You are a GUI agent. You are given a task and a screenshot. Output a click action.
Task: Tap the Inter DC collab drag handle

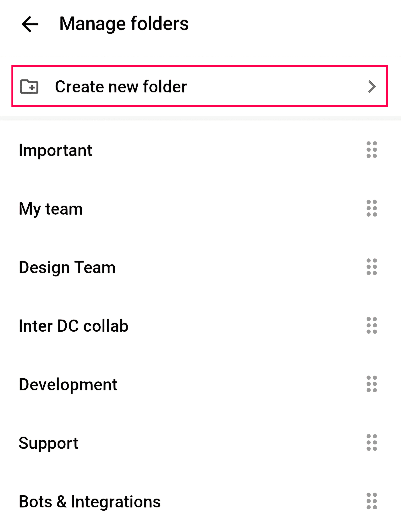pos(372,325)
